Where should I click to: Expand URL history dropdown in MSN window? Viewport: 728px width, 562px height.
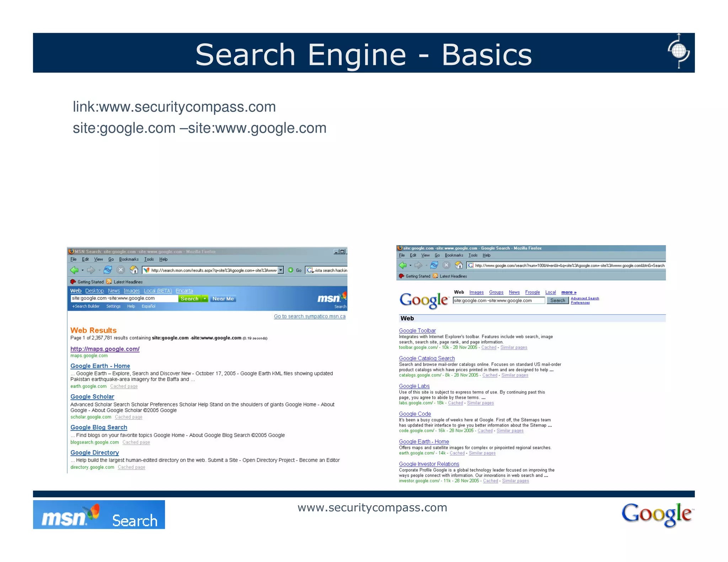click(281, 270)
